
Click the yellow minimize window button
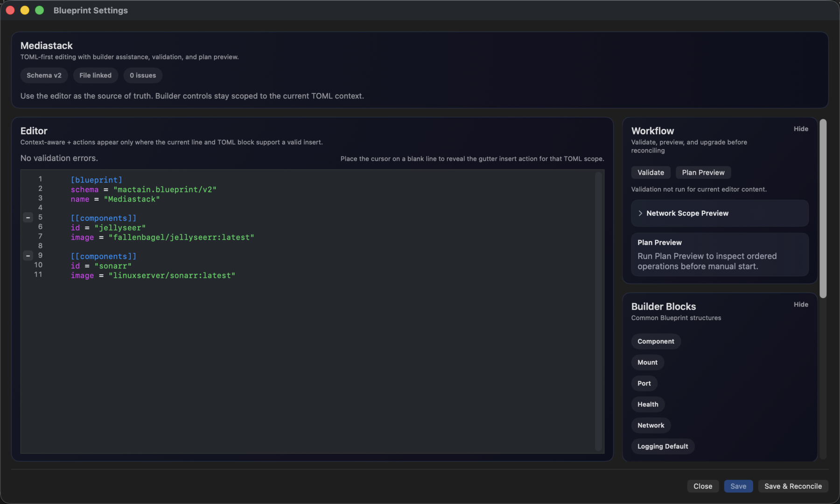point(25,10)
